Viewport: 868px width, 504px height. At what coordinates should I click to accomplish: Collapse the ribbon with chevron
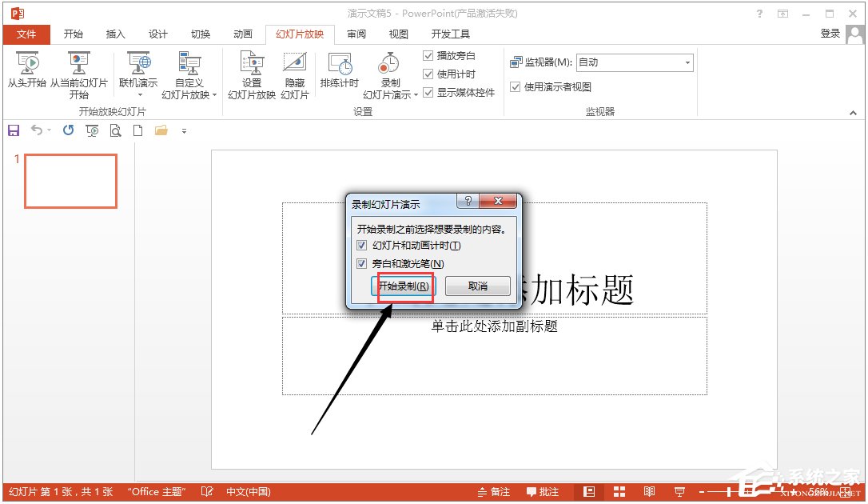(853, 113)
